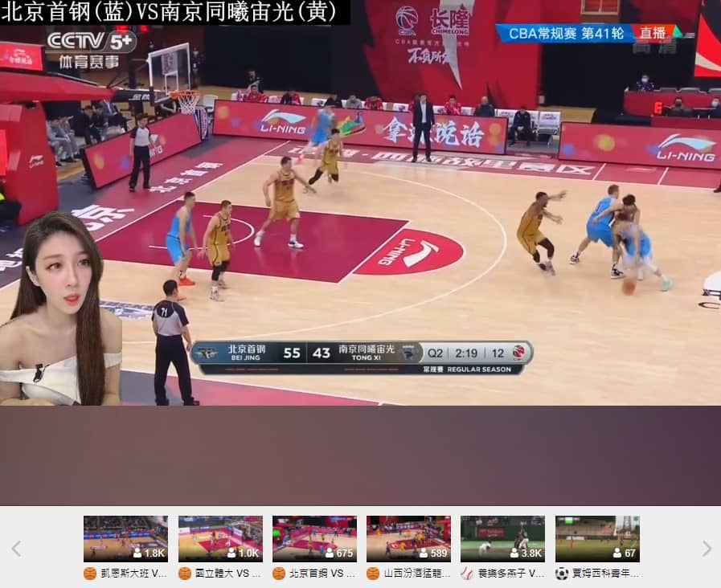This screenshot has height=588, width=721.
Task: Open the 養樂多燕子 baseball stream thumbnail
Action: point(503,539)
